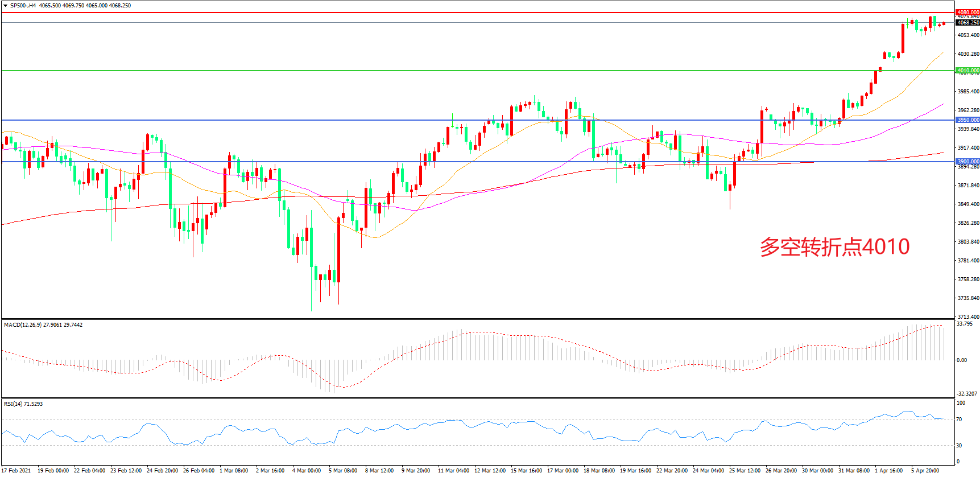Click the MACD scale value 0.00
The width and height of the screenshot is (980, 477).
pyautogui.click(x=961, y=360)
